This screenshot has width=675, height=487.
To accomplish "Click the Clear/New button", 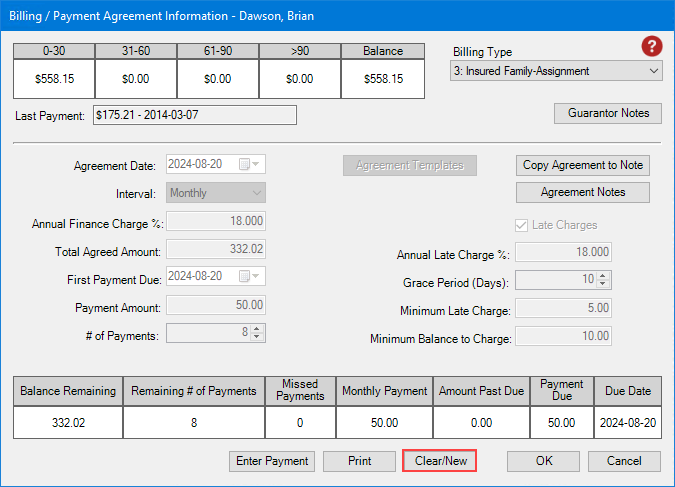I will pyautogui.click(x=439, y=461).
